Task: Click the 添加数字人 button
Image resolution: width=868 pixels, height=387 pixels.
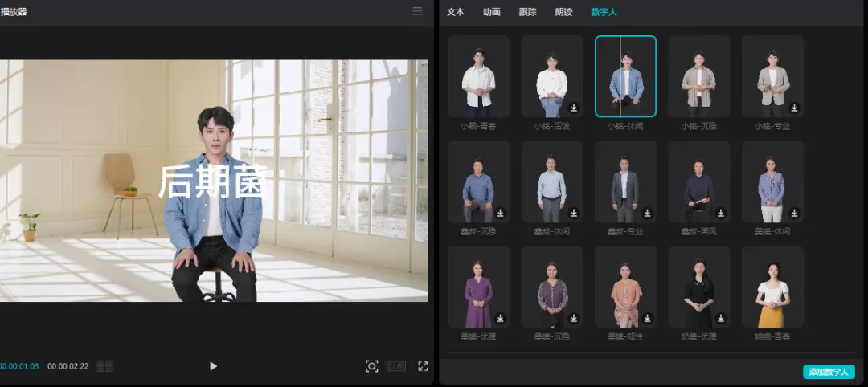Action: pos(829,372)
